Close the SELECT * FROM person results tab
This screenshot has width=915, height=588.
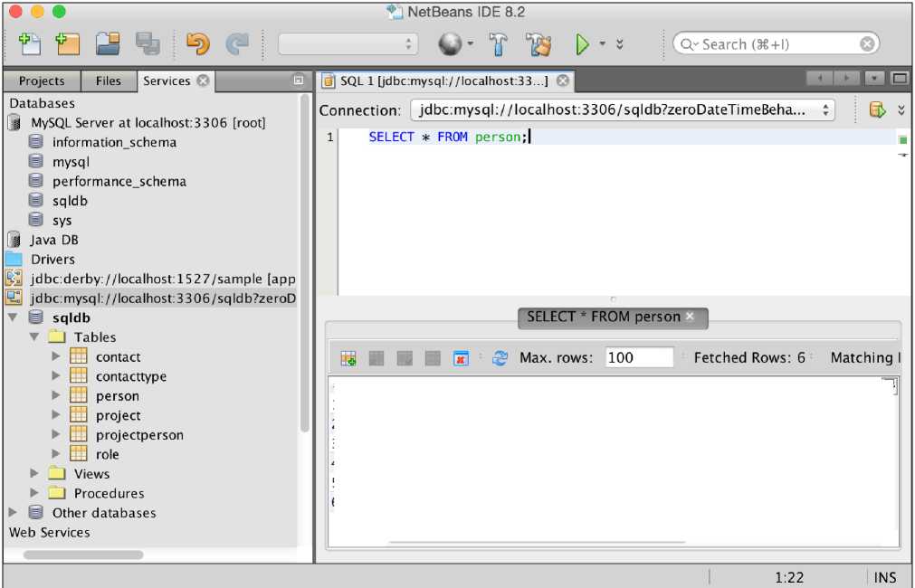691,317
